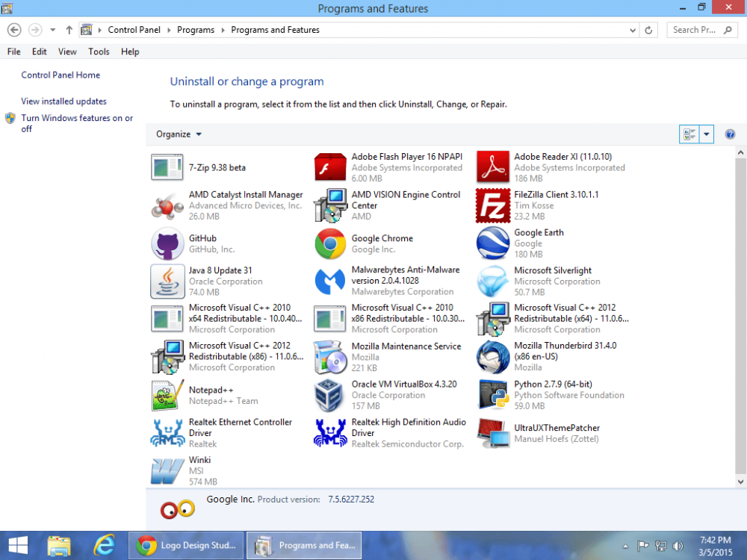Open File Explorer from the taskbar

pos(59,545)
